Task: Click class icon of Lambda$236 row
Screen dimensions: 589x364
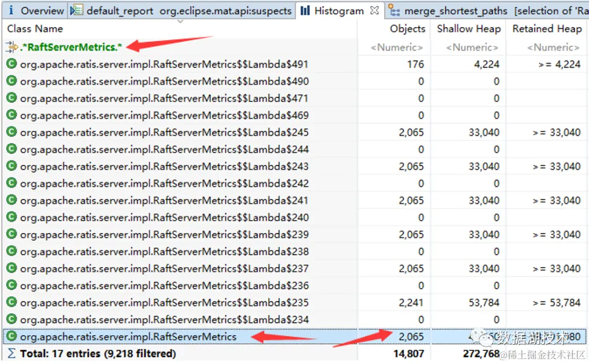Action: click(11, 285)
